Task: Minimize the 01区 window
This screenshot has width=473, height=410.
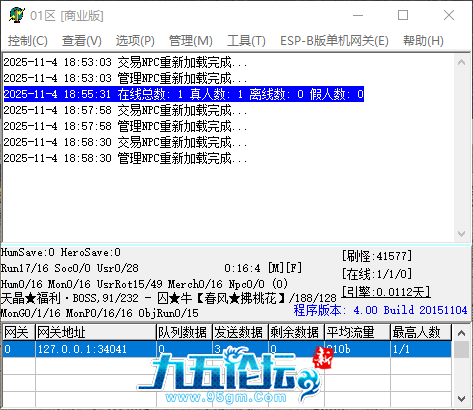Action: tap(358, 15)
